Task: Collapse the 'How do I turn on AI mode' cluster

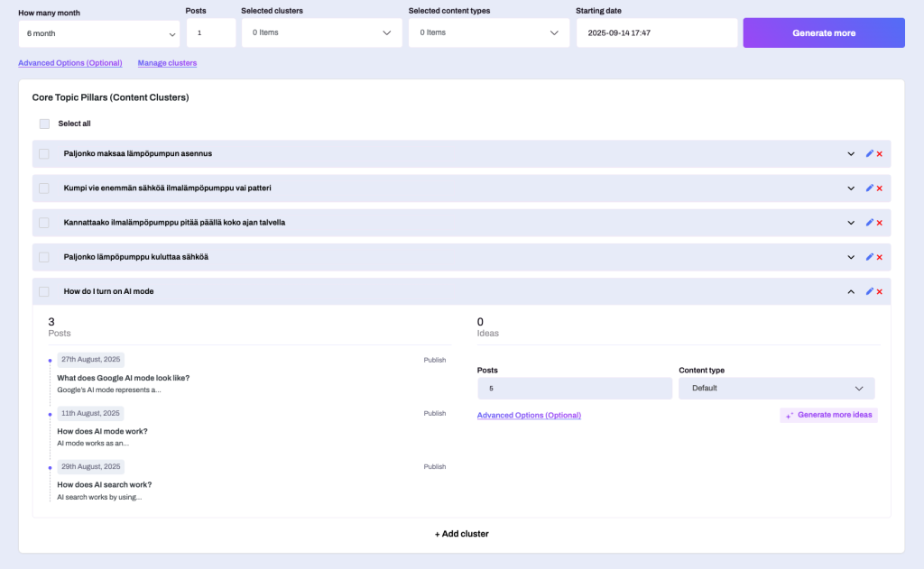Action: tap(851, 292)
